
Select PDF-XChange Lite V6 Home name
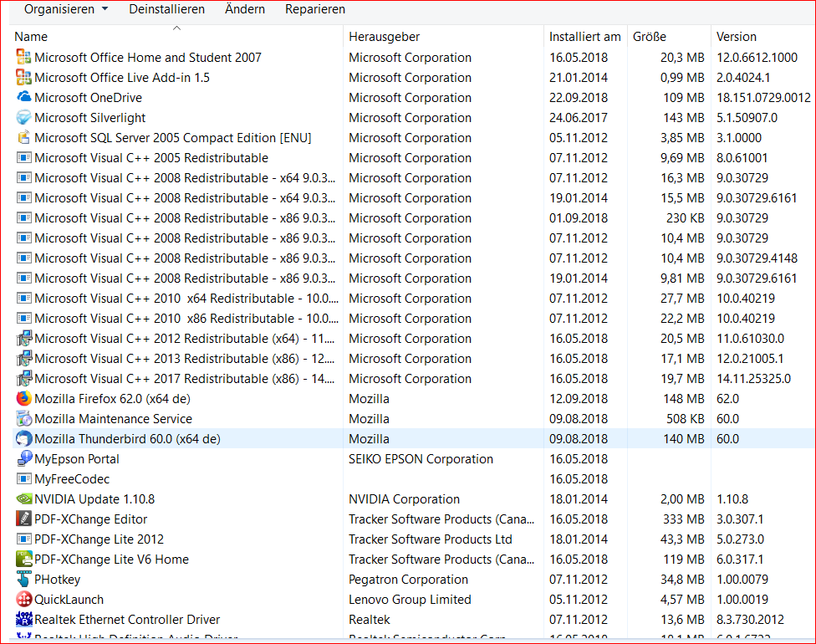(x=111, y=560)
